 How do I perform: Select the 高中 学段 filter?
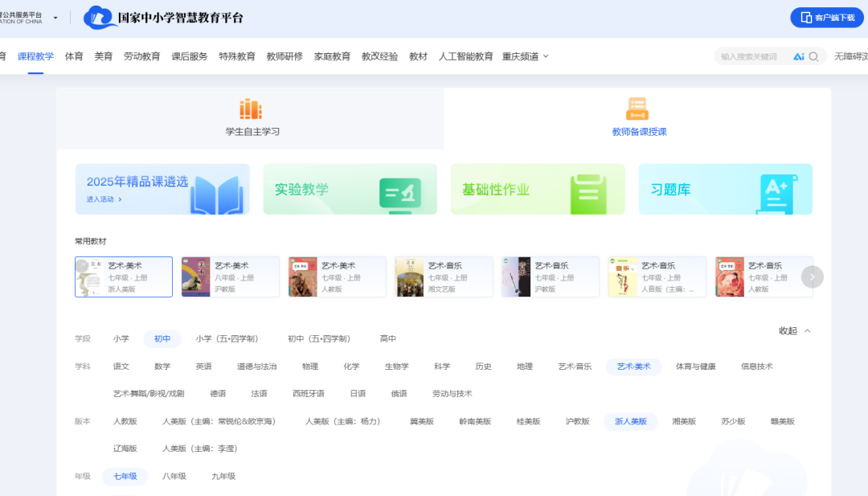(388, 338)
